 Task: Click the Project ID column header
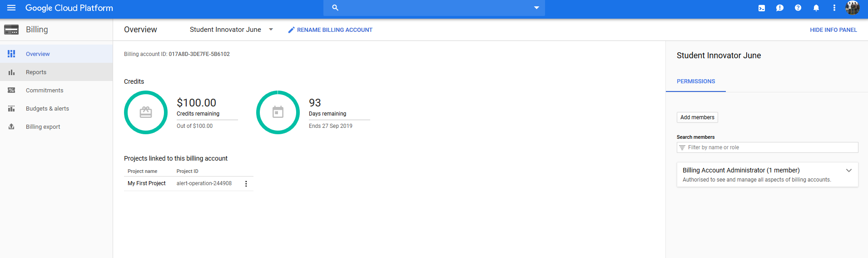coord(188,172)
